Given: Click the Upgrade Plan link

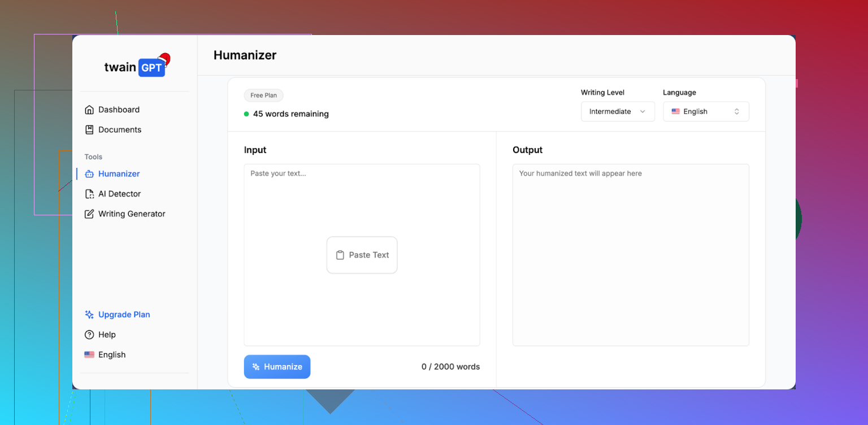Looking at the screenshot, I should (x=124, y=315).
